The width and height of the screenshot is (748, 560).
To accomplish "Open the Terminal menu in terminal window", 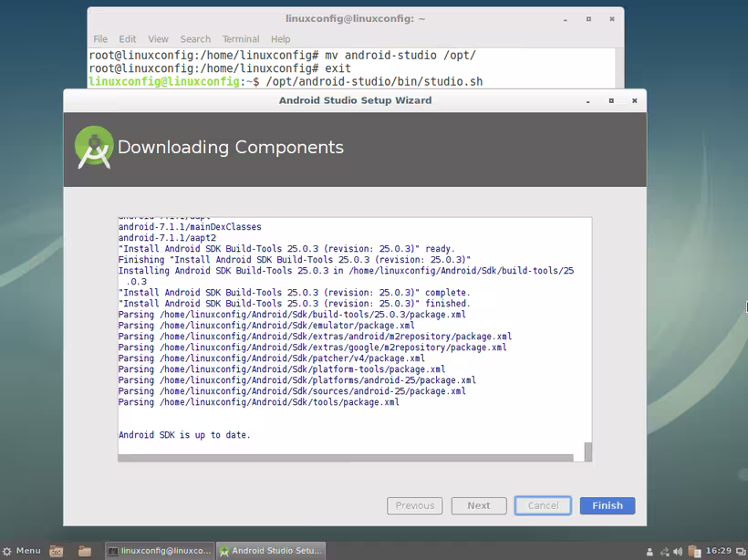I will 241,39.
